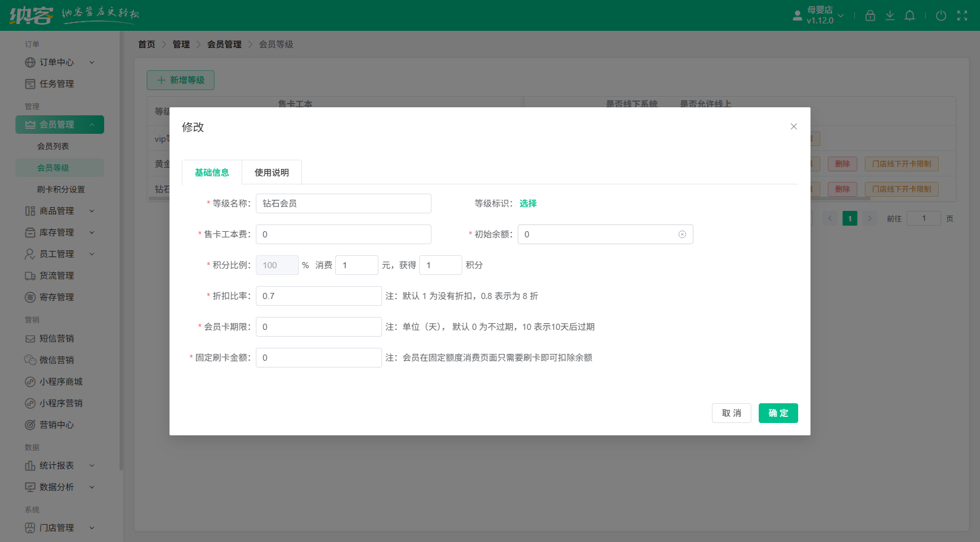Expand the 订单中心 sidebar menu
980x542 pixels.
[x=59, y=62]
